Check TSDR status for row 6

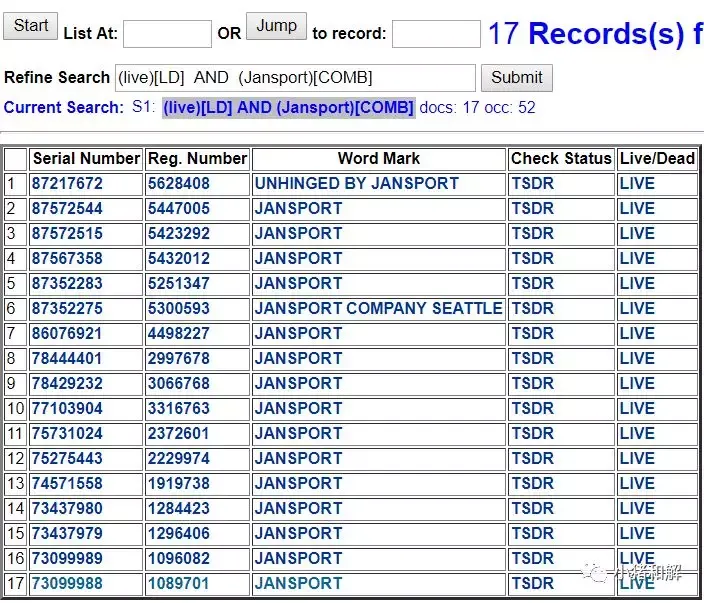533,308
